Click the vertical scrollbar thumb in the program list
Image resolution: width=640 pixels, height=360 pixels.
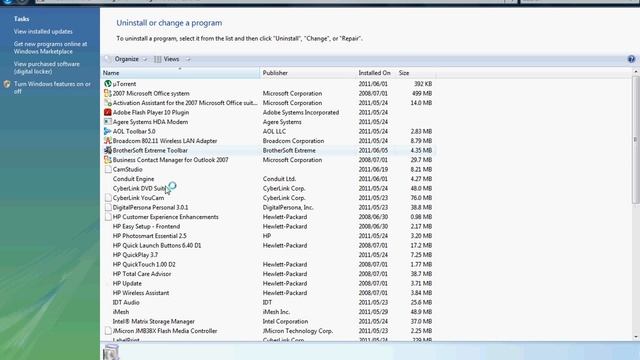pos(635,140)
